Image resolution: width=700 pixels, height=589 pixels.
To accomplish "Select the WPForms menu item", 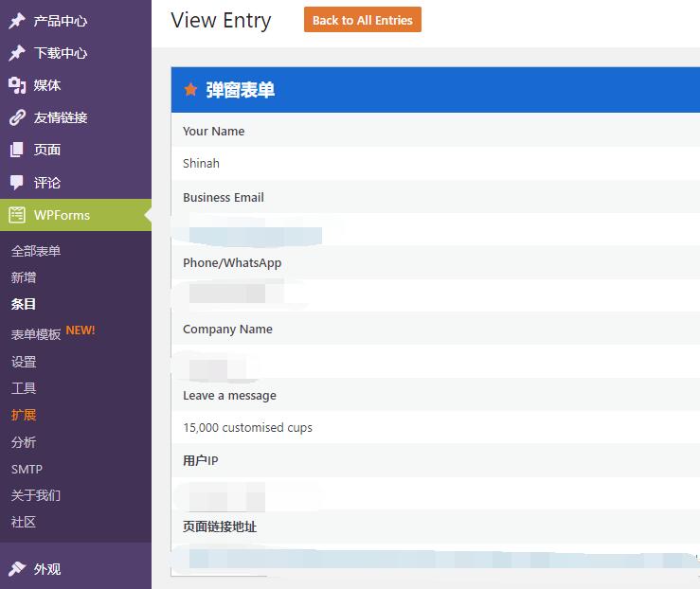I will (76, 215).
